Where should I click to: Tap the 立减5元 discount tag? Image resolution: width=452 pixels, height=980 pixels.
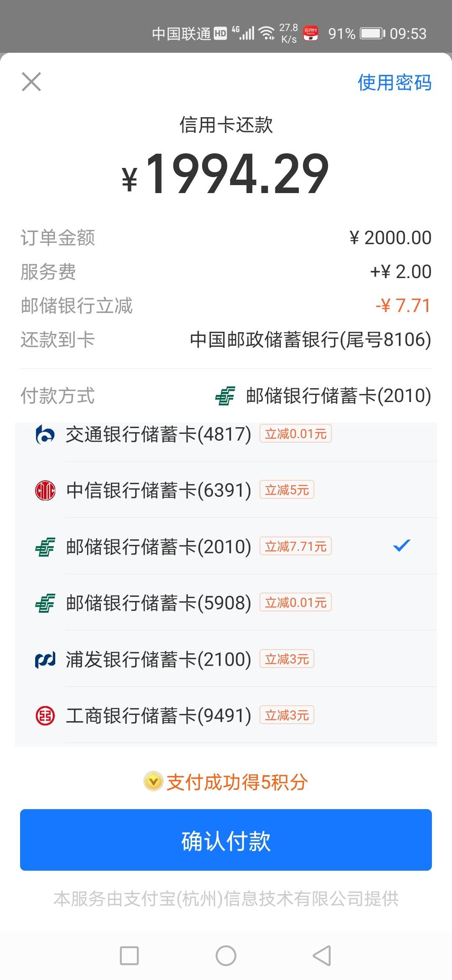pos(287,490)
